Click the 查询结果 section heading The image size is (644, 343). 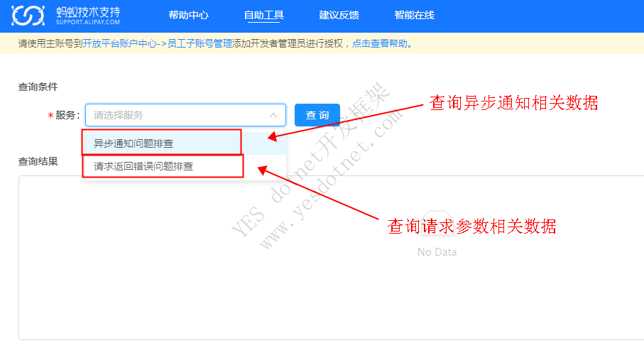click(38, 161)
